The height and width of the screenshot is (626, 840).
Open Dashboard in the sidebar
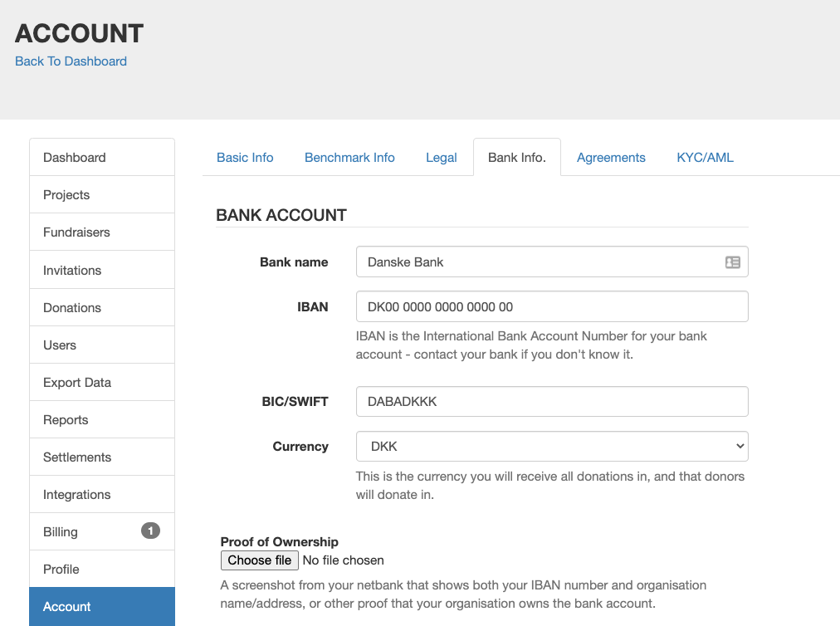(102, 158)
